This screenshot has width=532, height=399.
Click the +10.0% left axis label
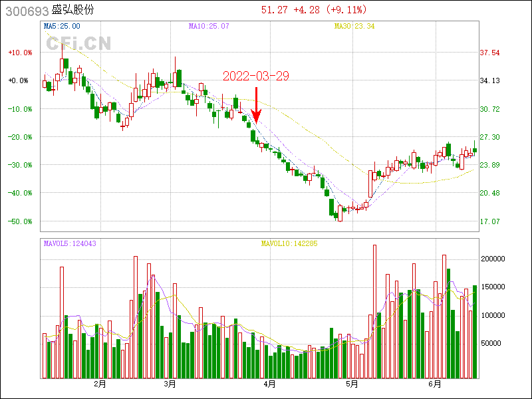[21, 53]
